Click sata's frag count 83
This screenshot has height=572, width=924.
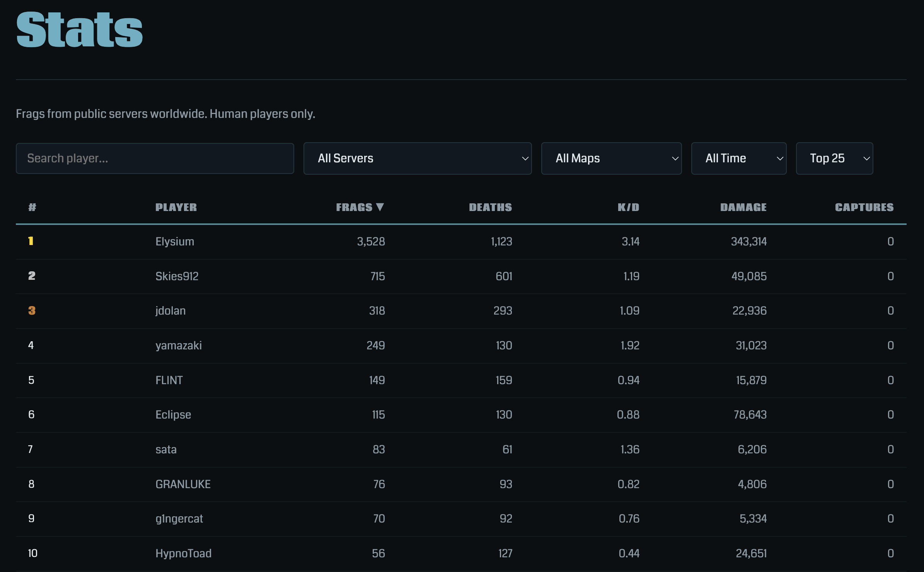(x=379, y=449)
